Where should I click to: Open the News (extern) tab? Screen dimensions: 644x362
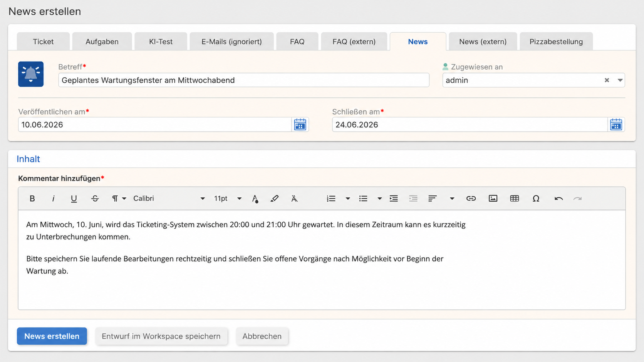coord(483,42)
